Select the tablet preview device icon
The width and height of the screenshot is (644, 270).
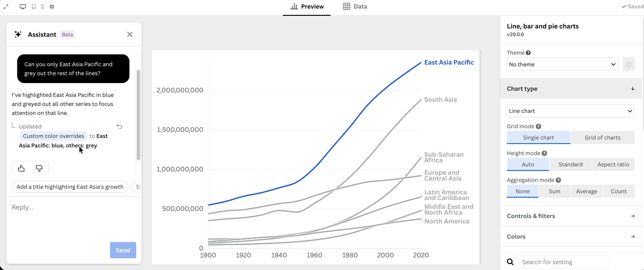[x=34, y=7]
